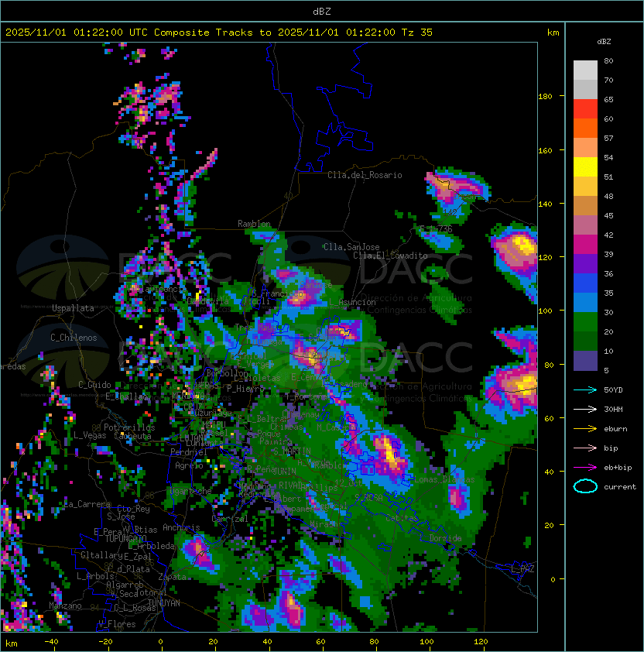Click the 'Ramblon' map label
Screen dimensions: 644x652
tap(254, 224)
